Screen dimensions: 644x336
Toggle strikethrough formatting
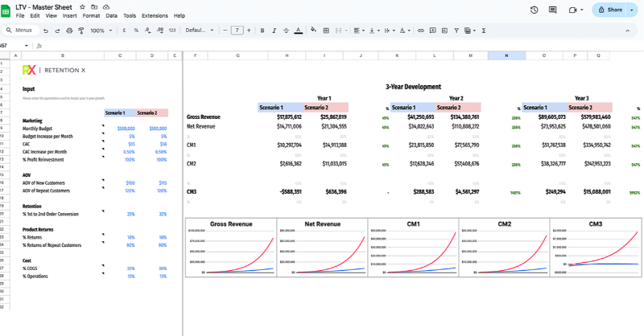(x=287, y=31)
